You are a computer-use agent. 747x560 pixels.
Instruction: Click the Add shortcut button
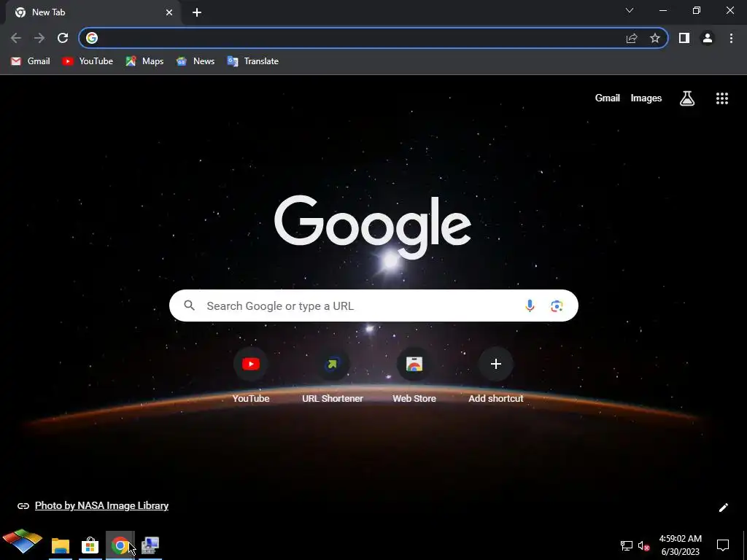click(496, 376)
